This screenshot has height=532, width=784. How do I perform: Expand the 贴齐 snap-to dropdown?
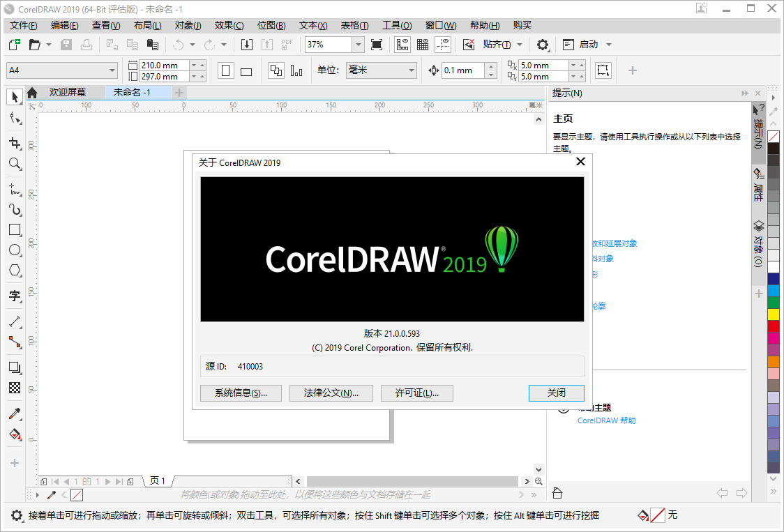pos(520,45)
